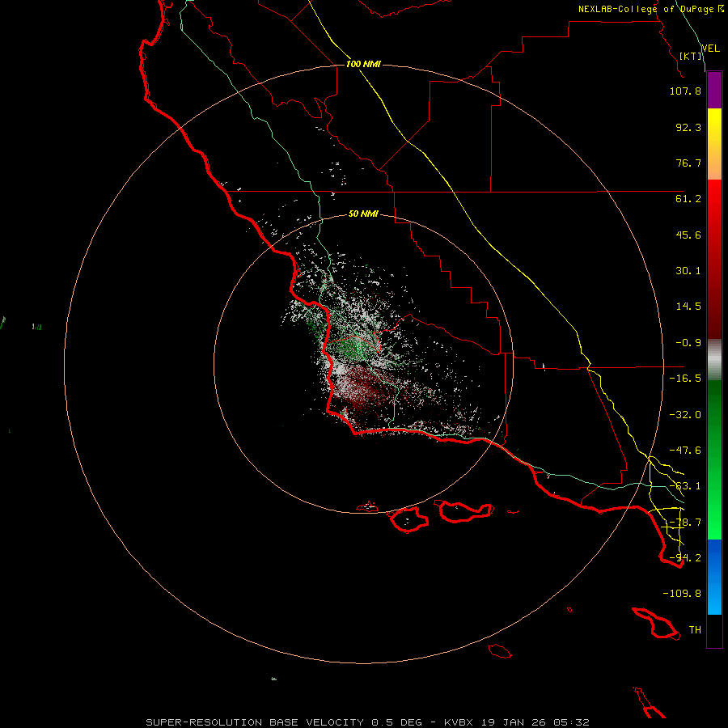Image resolution: width=728 pixels, height=728 pixels.
Task: Click the [KT] units label
Action: (x=691, y=56)
